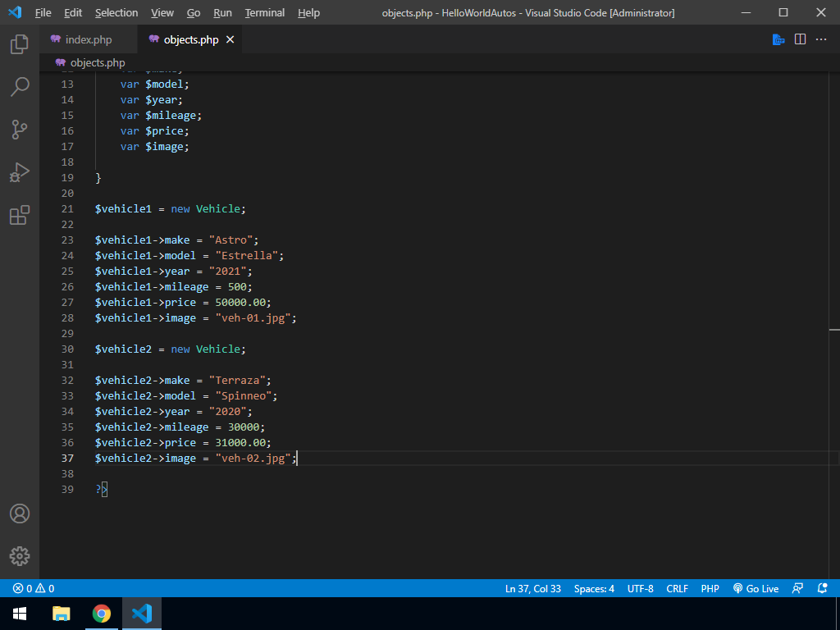Open the Search view icon
The width and height of the screenshot is (840, 630).
click(20, 86)
